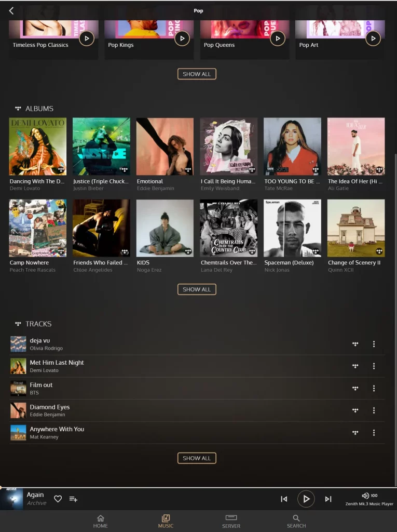The width and height of the screenshot is (397, 532).
Task: Click Tidal icon on deja vu row
Action: (355, 344)
